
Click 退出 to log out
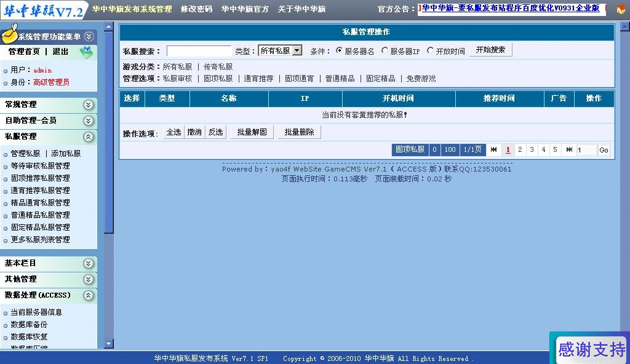click(60, 52)
